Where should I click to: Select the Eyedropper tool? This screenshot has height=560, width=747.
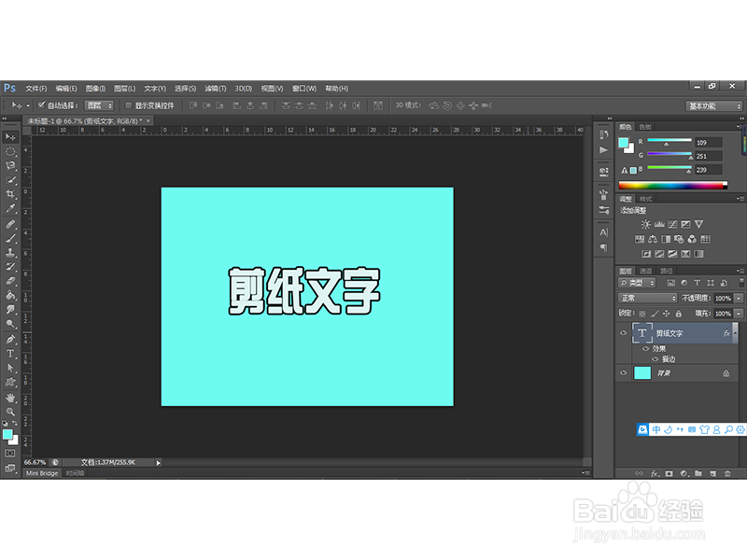[10, 208]
